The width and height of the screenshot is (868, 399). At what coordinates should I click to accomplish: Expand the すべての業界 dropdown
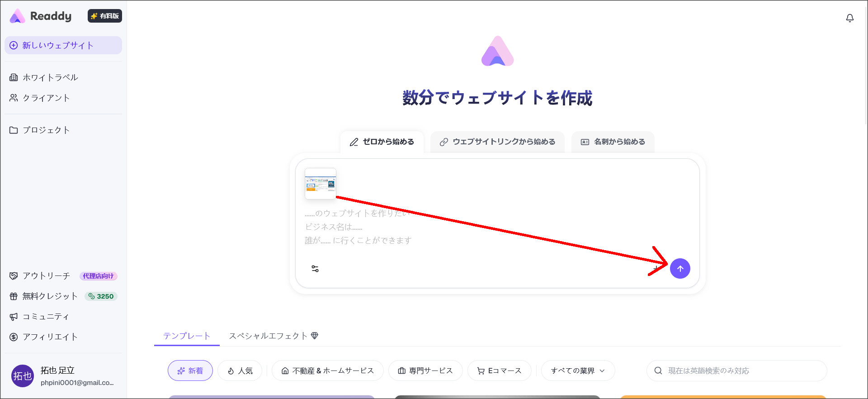click(x=578, y=370)
